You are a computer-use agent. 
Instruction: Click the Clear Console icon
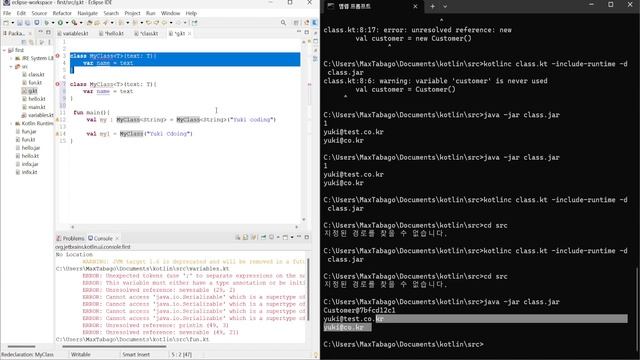tap(238, 237)
